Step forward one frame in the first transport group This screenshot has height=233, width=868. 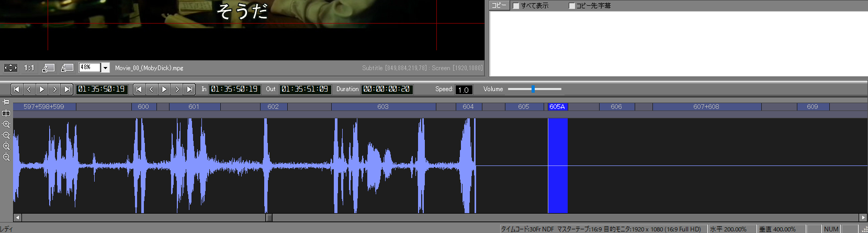point(54,89)
